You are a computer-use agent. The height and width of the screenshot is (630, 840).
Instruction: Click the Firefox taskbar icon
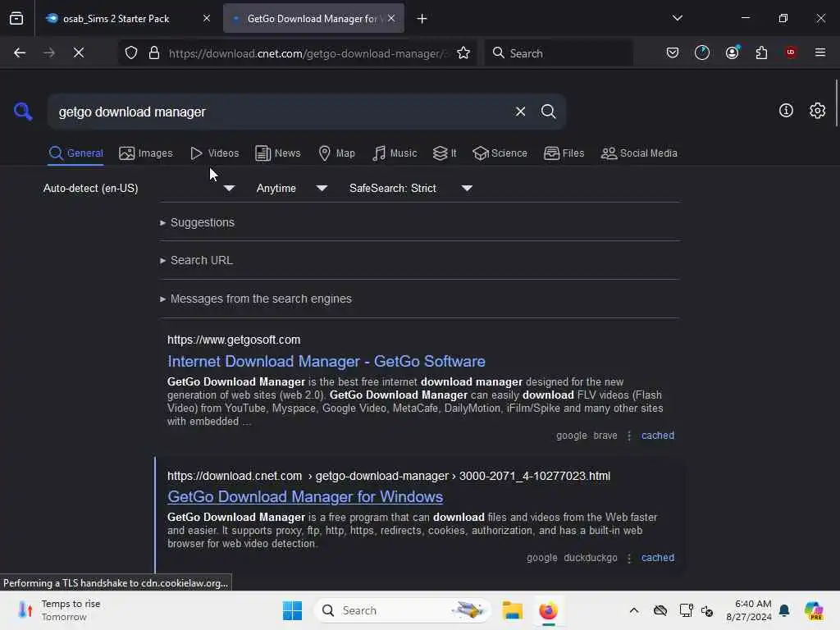click(x=548, y=610)
